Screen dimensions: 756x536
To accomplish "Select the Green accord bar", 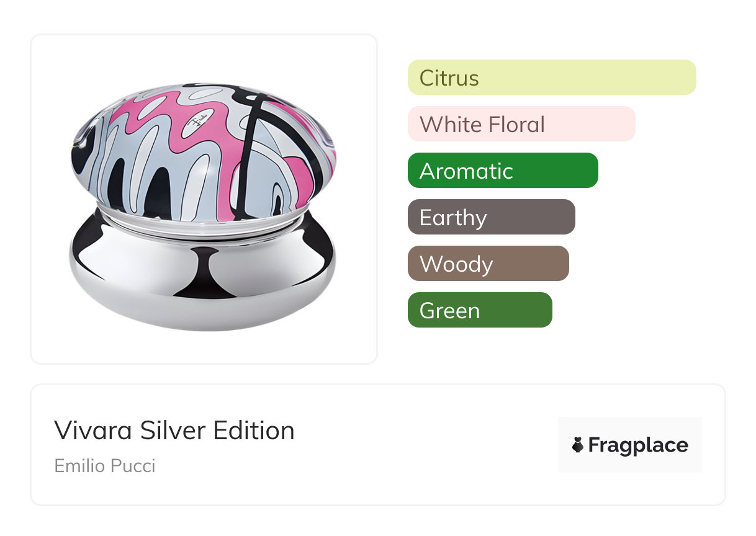I will tap(479, 310).
